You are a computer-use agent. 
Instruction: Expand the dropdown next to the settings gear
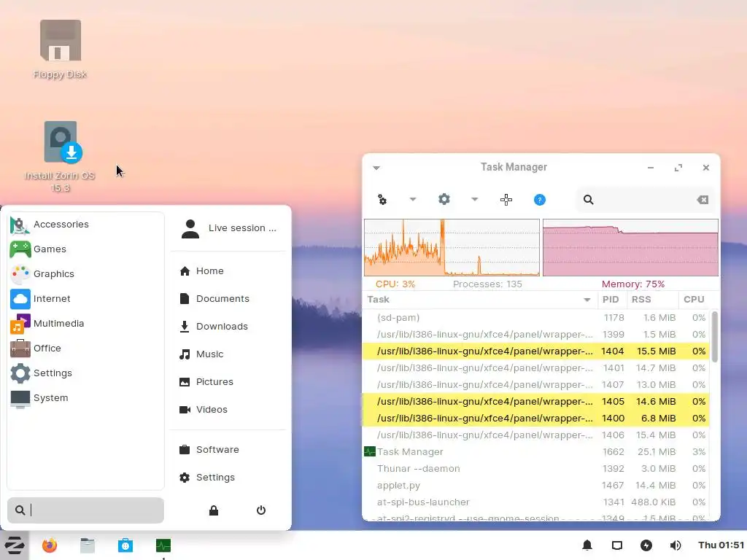tap(474, 200)
